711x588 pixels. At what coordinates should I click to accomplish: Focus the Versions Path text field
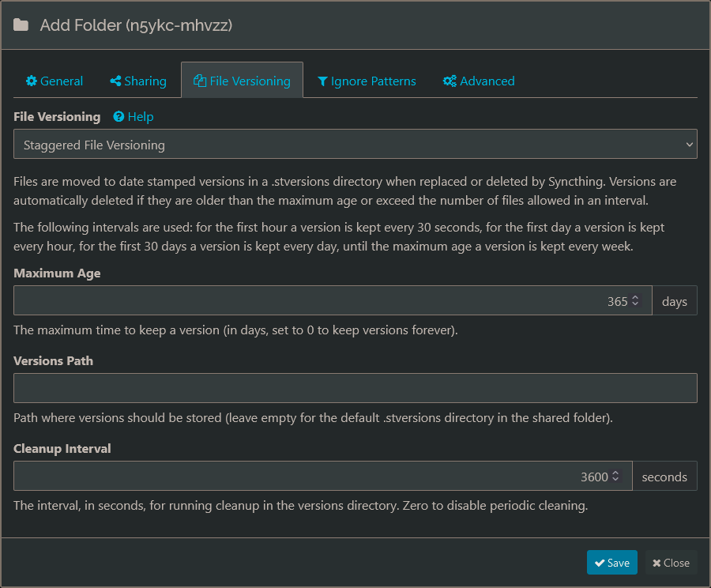pyautogui.click(x=355, y=388)
